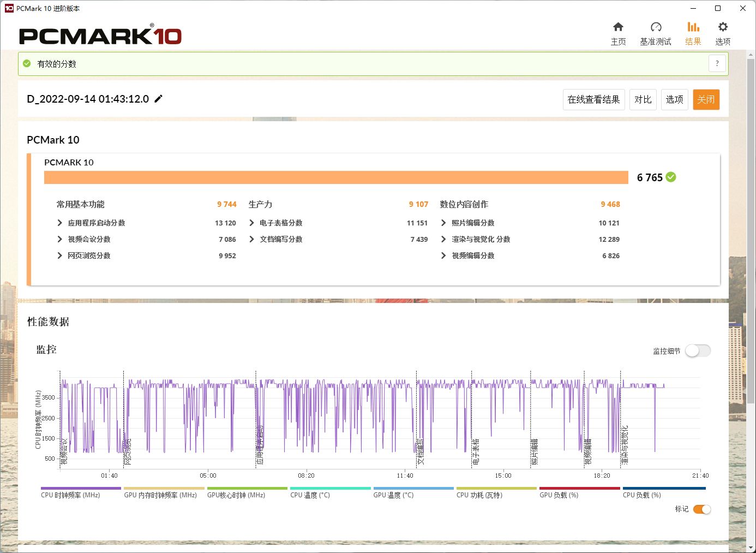Click the pencil icon to rename result
756x553 pixels.
click(159, 99)
